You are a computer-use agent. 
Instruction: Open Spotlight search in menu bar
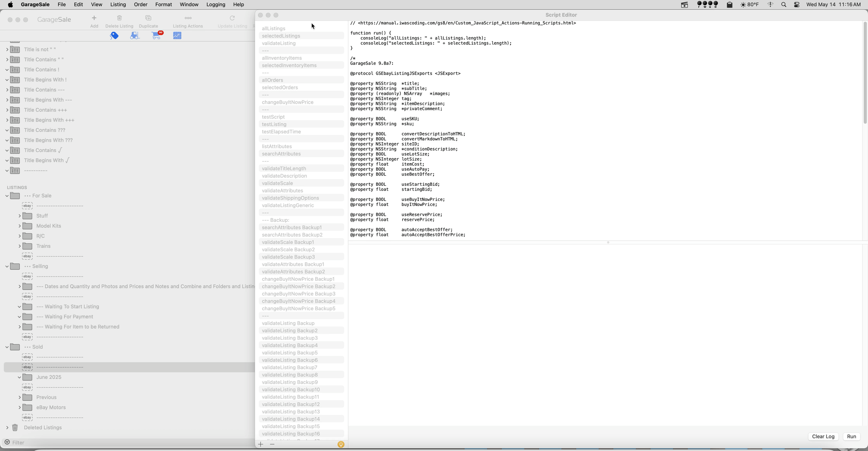point(784,5)
